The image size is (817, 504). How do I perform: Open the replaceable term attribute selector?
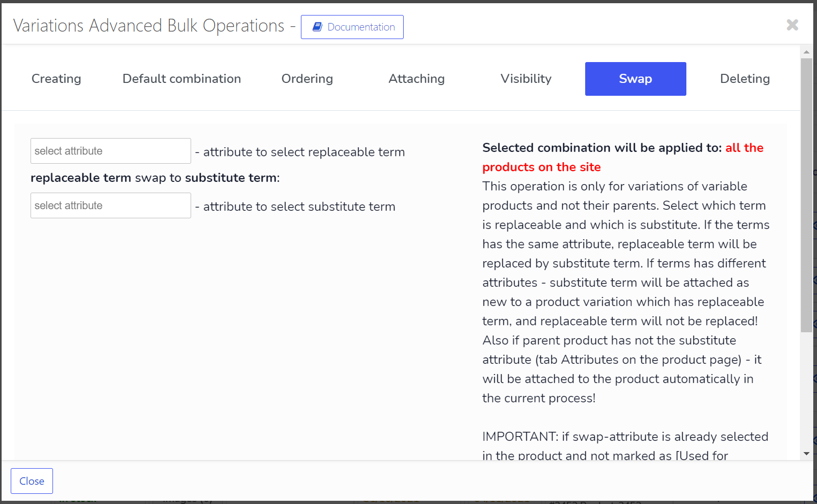tap(111, 151)
